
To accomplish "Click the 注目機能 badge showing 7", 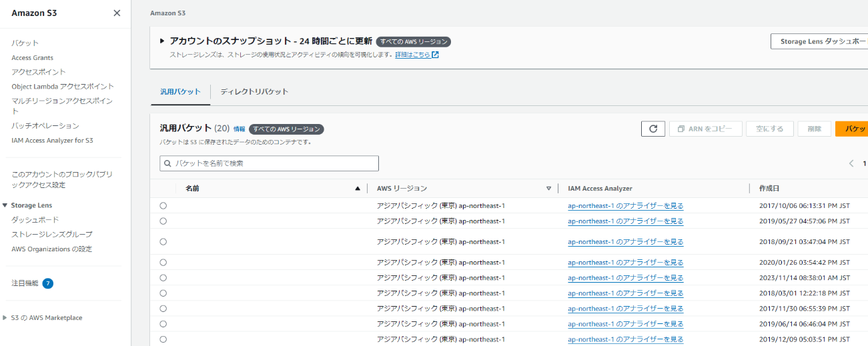I will coord(47,283).
